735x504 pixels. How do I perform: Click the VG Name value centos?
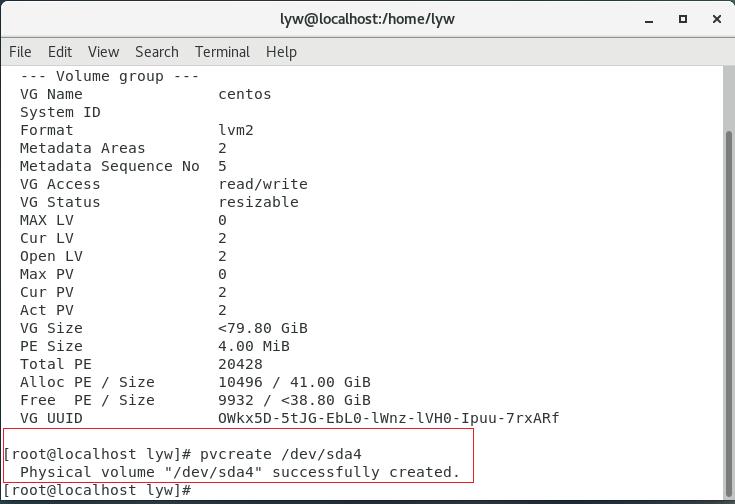tap(245, 94)
